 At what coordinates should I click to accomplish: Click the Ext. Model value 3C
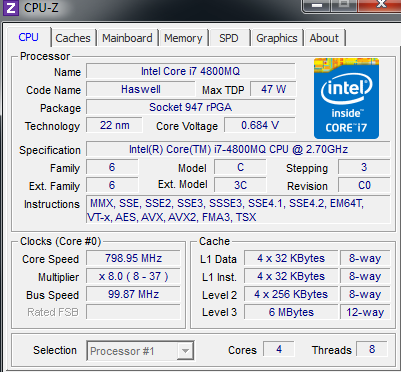point(240,185)
